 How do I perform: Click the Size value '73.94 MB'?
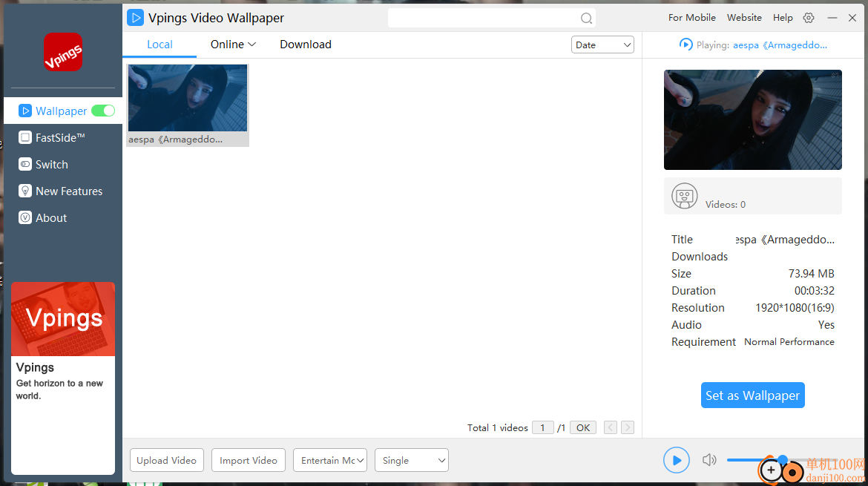click(x=811, y=274)
